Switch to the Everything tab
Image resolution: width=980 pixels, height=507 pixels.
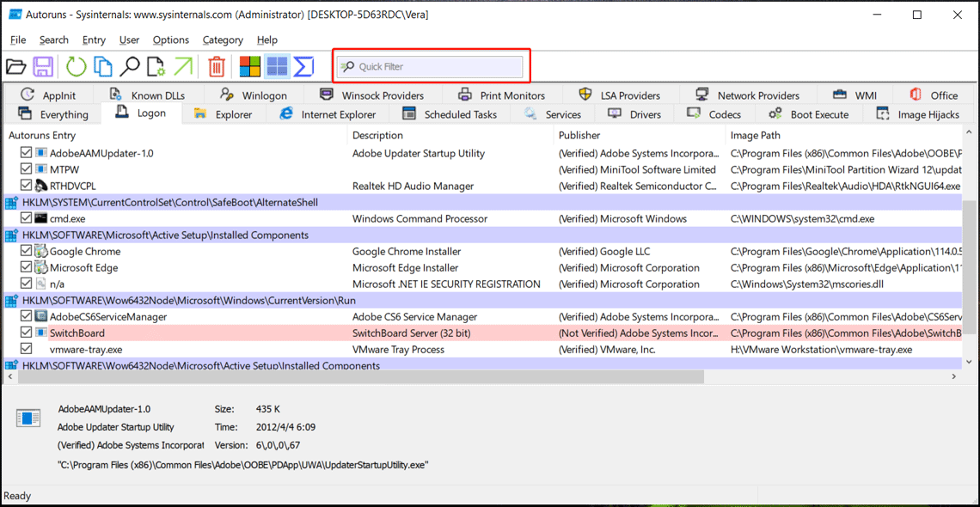tap(52, 114)
